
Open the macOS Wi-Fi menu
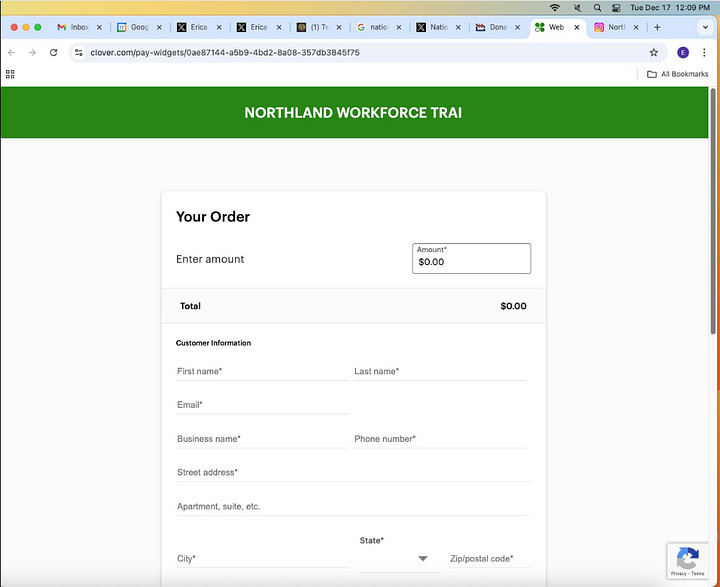click(x=555, y=7)
